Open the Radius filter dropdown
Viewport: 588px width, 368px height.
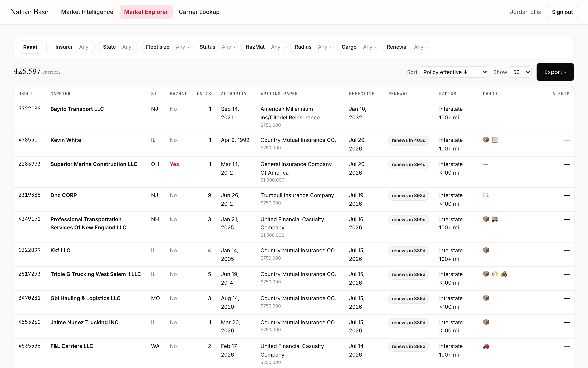pyautogui.click(x=312, y=47)
